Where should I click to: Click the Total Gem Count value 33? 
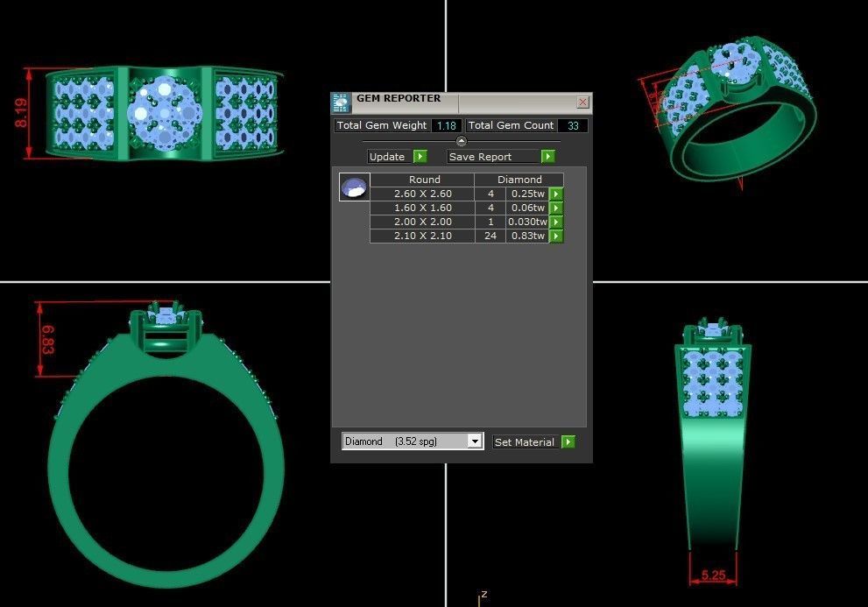pyautogui.click(x=573, y=126)
